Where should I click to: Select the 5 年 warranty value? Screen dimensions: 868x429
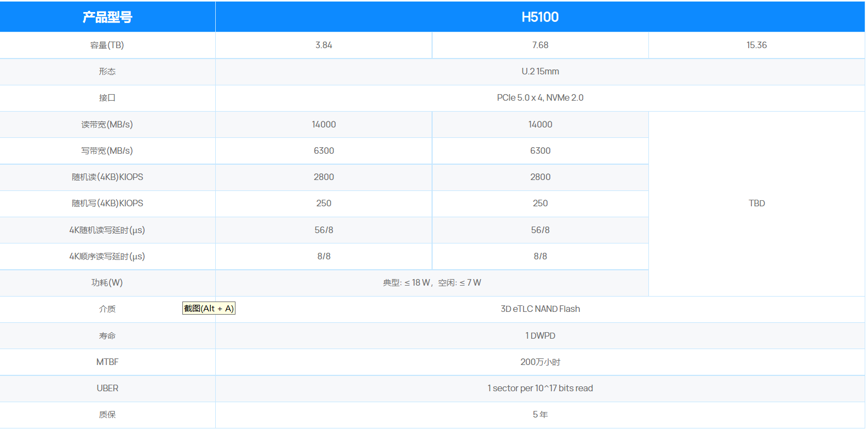click(x=540, y=415)
